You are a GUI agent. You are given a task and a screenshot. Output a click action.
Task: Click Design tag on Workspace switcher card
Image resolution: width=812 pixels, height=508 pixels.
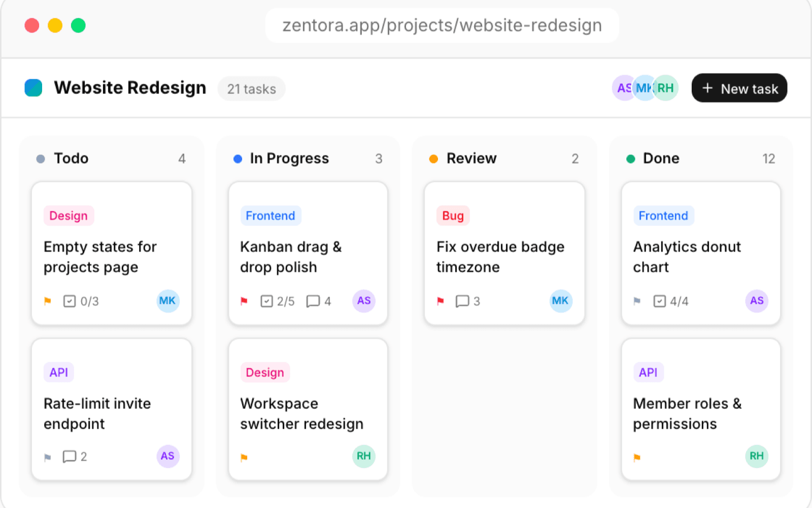click(x=265, y=372)
